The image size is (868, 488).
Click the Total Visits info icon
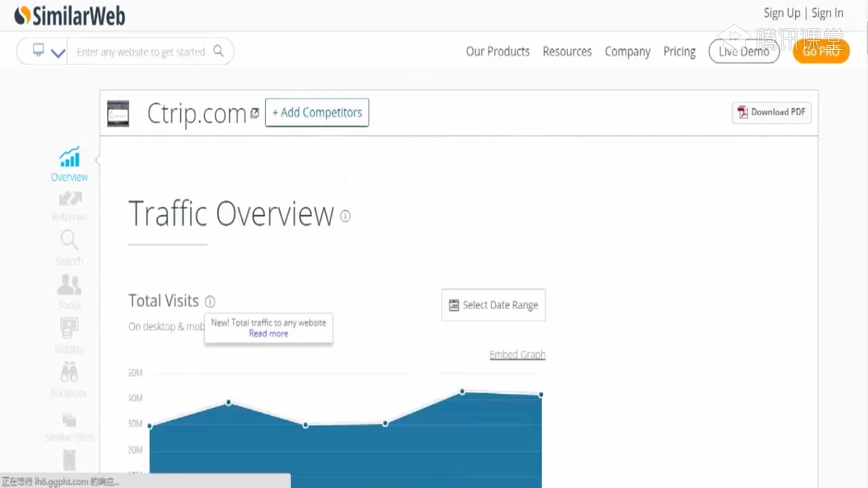pyautogui.click(x=210, y=302)
